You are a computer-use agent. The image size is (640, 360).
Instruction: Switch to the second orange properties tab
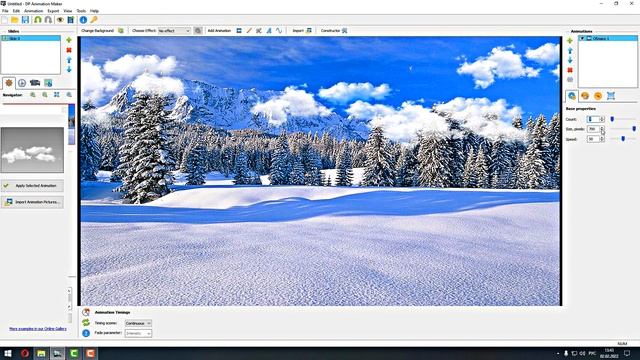click(x=585, y=96)
